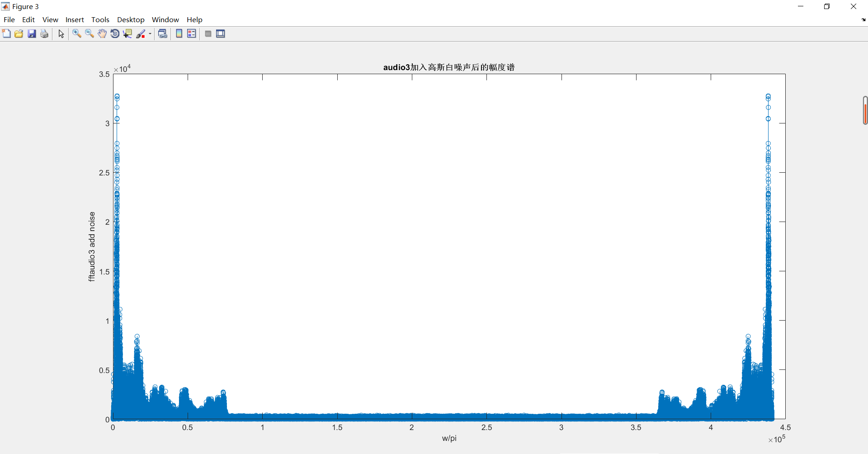Print the figure with the printer icon

coord(44,34)
